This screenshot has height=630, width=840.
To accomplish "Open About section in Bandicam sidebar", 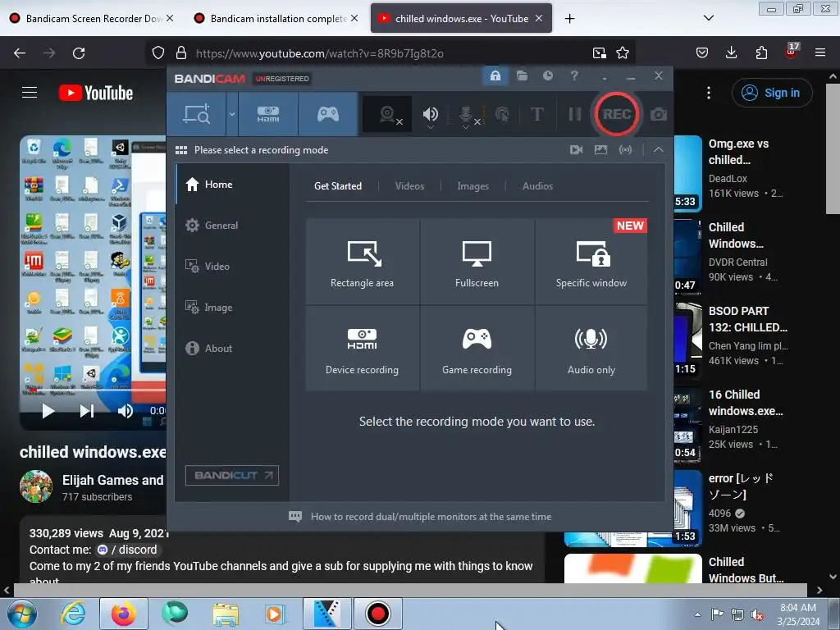I will click(x=232, y=348).
